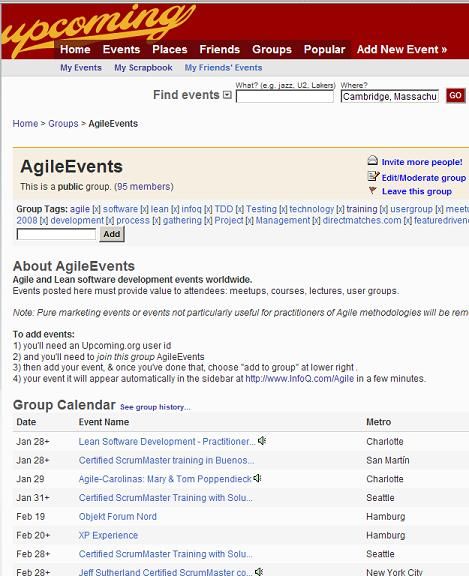Click the 2008 group tag
The image size is (469, 576).
coord(27,220)
